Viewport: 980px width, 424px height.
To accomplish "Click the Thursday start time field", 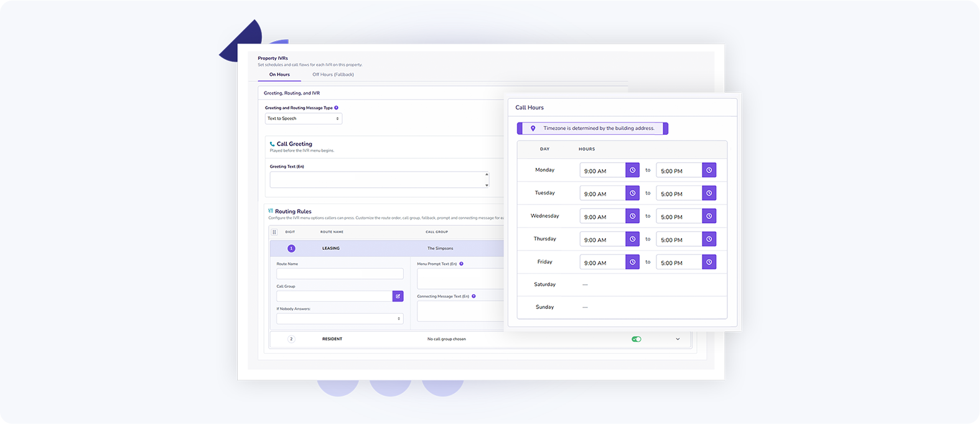I will click(x=602, y=239).
